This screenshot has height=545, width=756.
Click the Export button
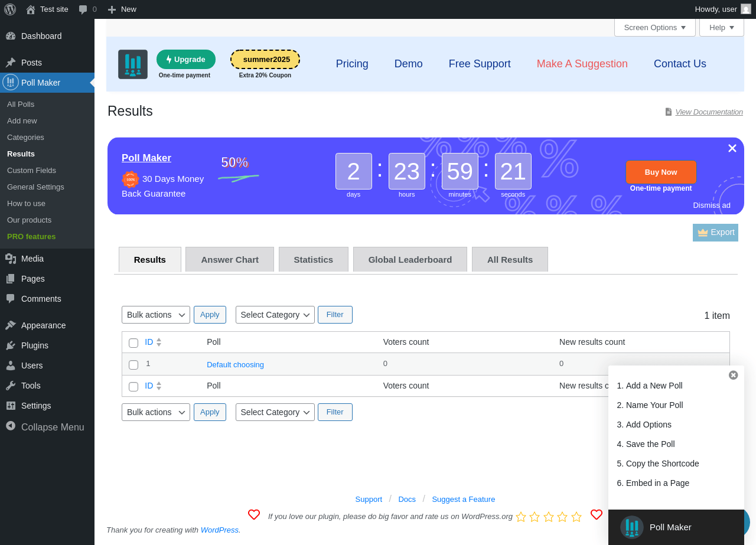[715, 233]
